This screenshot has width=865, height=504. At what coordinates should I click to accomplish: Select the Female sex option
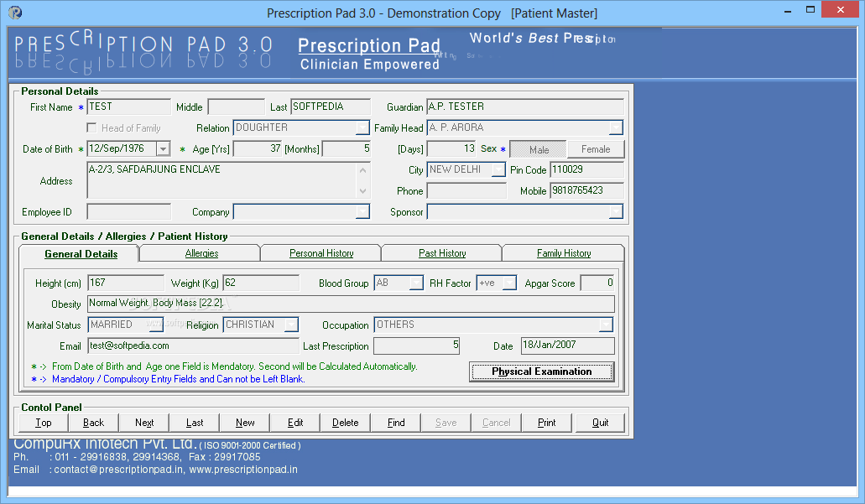click(596, 149)
